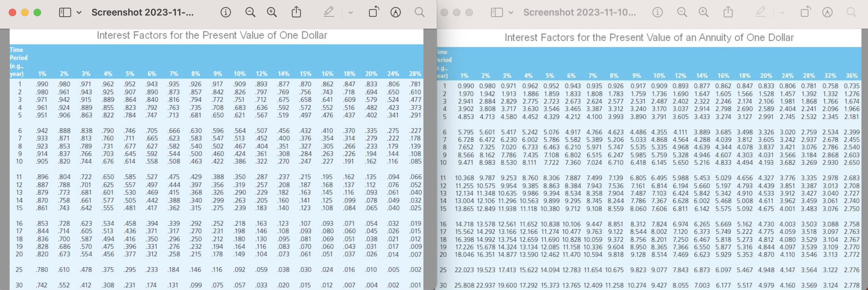Zoom in on the Present Value table screenshot
This screenshot has height=290, width=868.
[272, 12]
